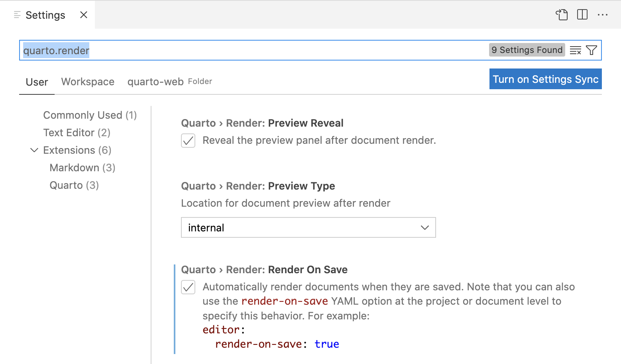This screenshot has height=364, width=621.
Task: Uncheck the Preview Reveal checkbox
Action: [188, 141]
